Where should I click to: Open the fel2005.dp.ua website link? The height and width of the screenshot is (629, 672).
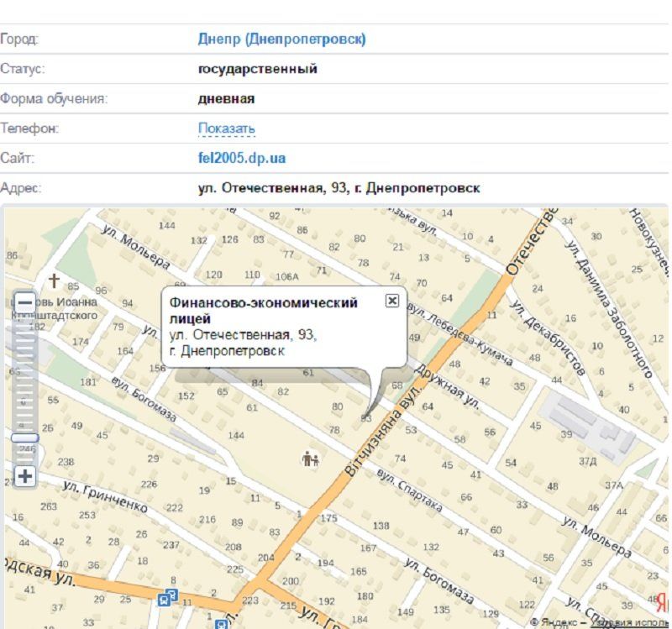click(241, 158)
